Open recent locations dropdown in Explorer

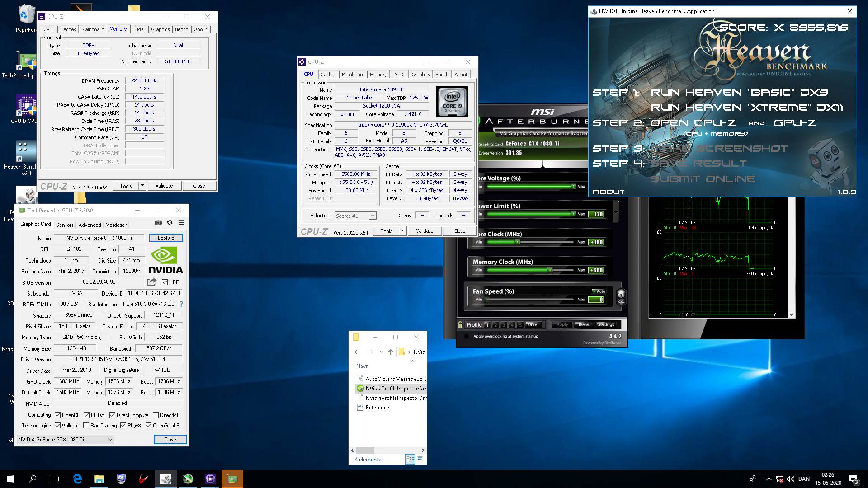click(x=381, y=352)
